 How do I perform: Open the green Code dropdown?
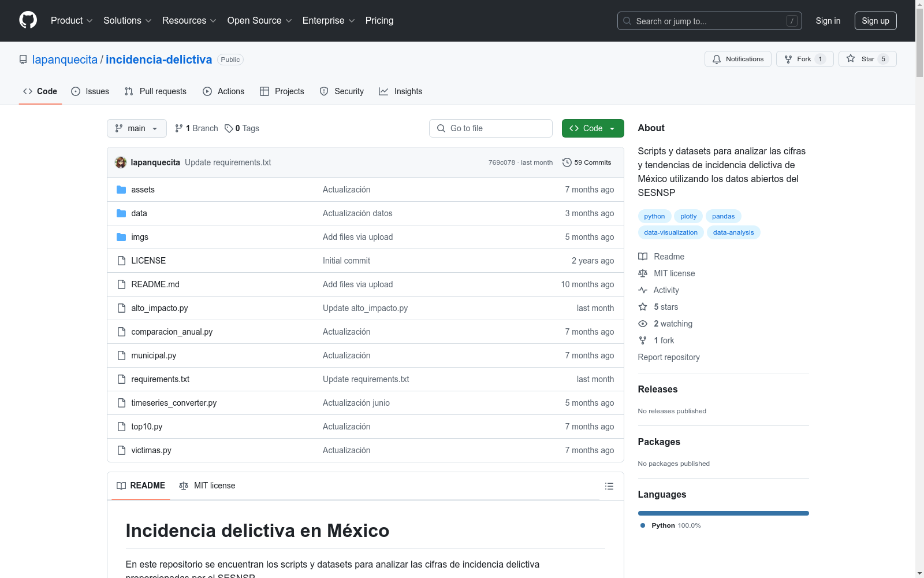593,128
